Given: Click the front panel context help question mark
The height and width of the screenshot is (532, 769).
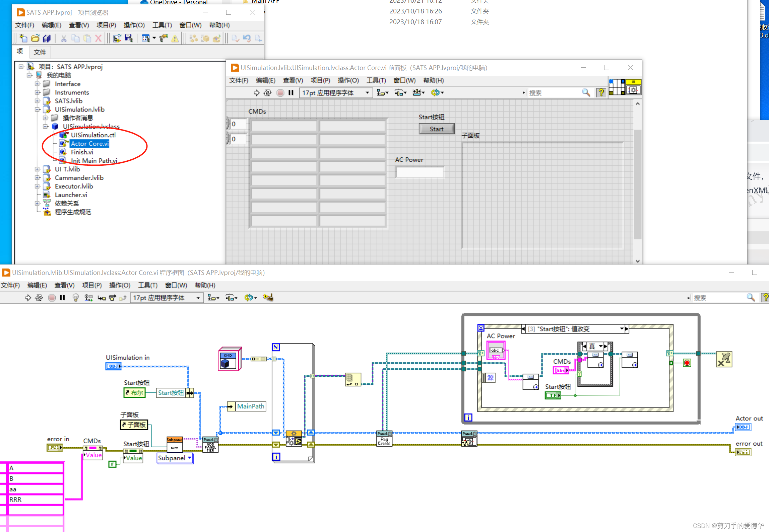Looking at the screenshot, I should tap(601, 93).
